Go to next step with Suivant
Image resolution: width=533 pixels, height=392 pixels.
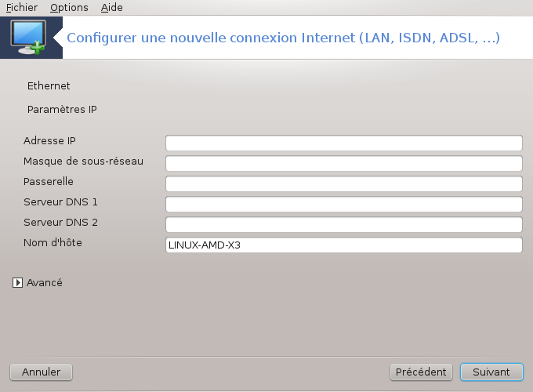(491, 372)
